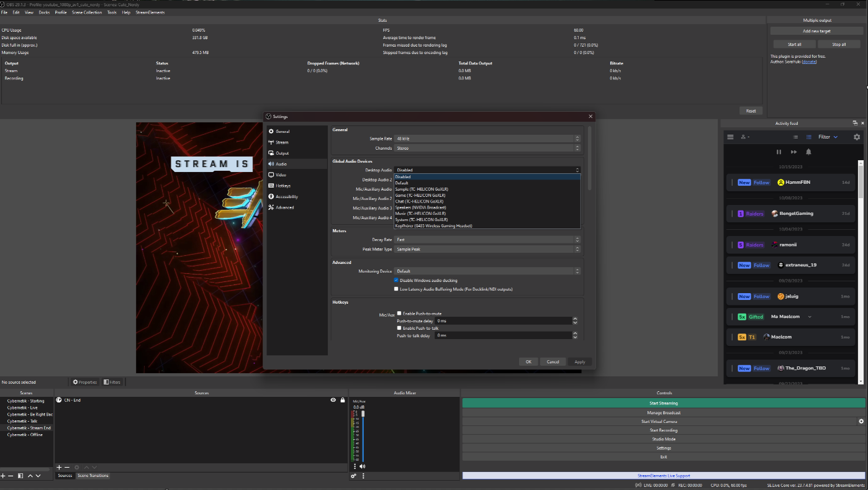The height and width of the screenshot is (490, 868).
Task: Open the Decay Rate dropdown
Action: 487,240
